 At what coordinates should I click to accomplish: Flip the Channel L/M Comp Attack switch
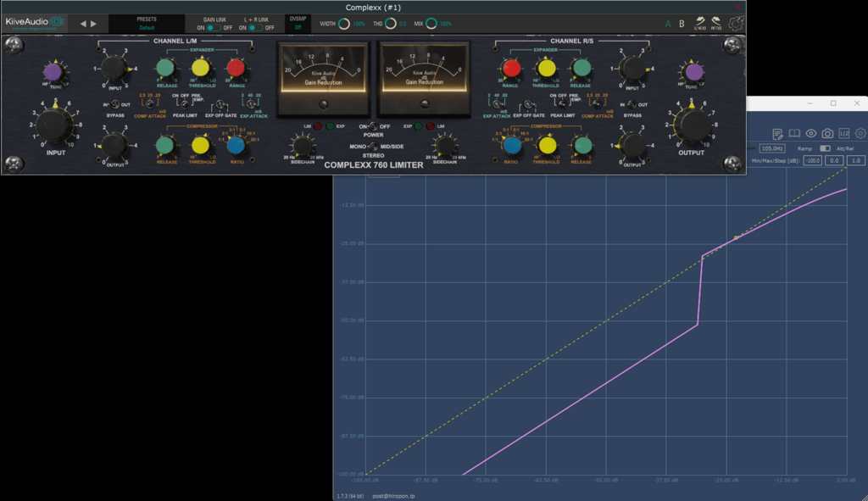coord(150,104)
